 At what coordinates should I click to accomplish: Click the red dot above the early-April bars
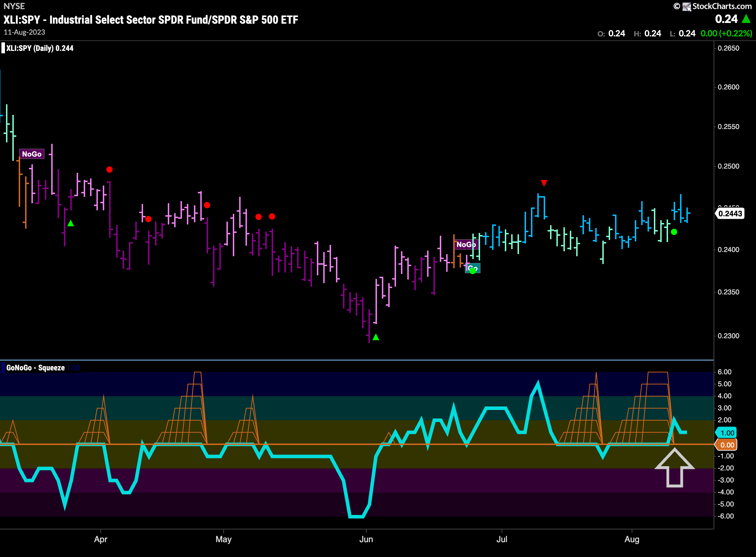(110, 170)
